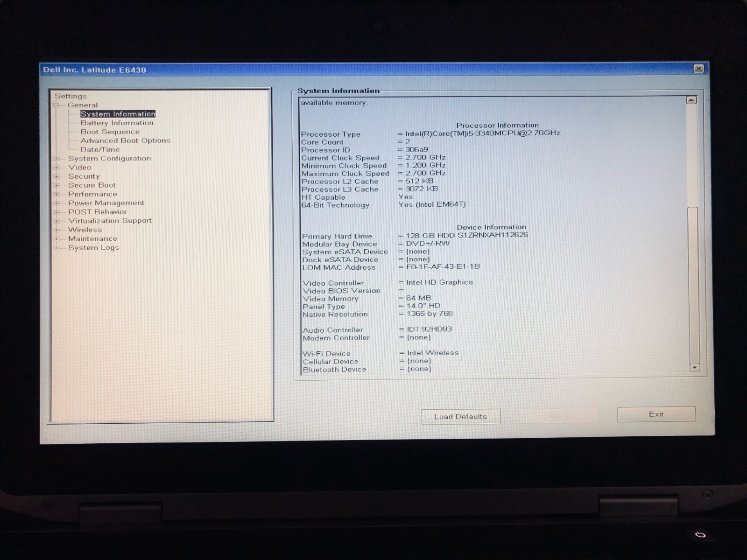Click the Native Resolution value
The height and width of the screenshot is (560, 747).
430,314
